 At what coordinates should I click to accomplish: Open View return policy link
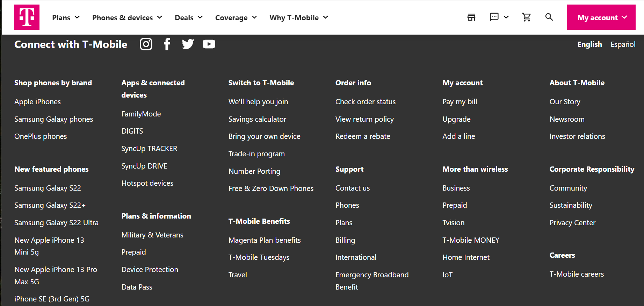(364, 119)
